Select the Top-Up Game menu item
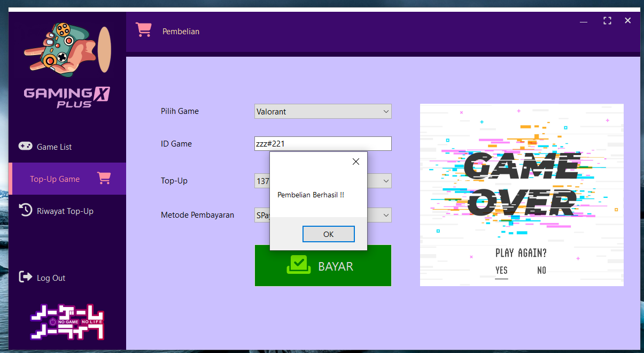 tap(67, 179)
